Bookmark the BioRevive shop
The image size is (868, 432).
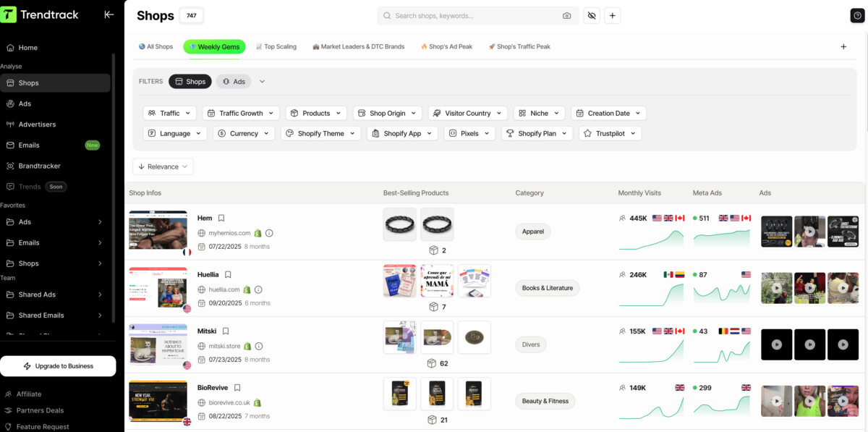[x=237, y=388]
